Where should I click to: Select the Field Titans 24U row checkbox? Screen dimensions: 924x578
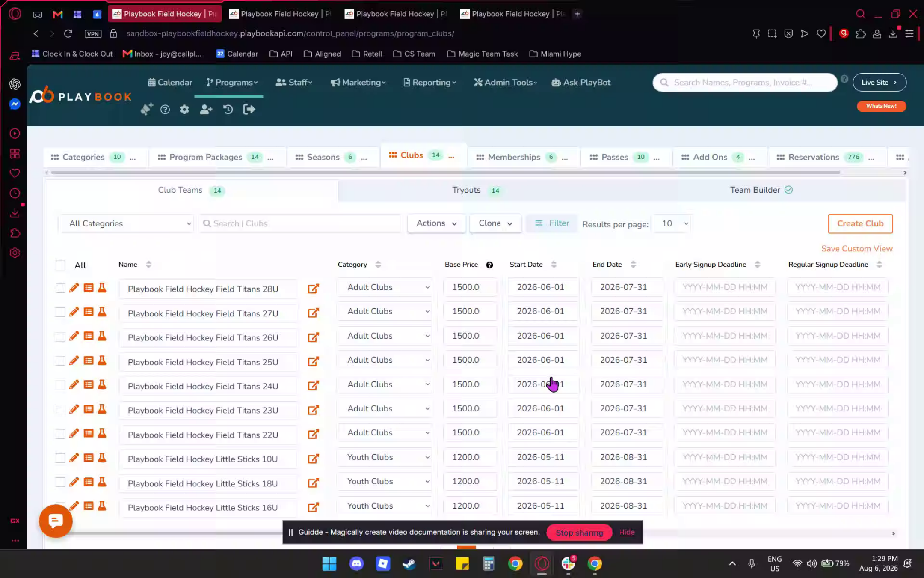pyautogui.click(x=61, y=385)
